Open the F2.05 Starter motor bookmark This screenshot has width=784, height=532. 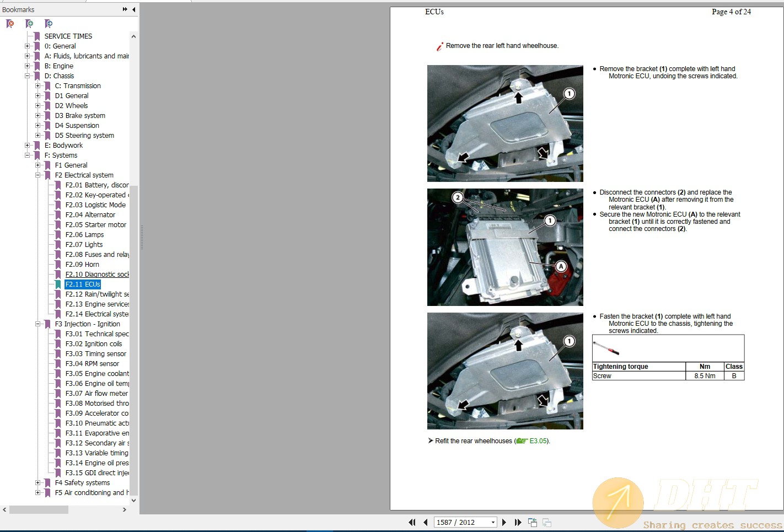point(96,225)
